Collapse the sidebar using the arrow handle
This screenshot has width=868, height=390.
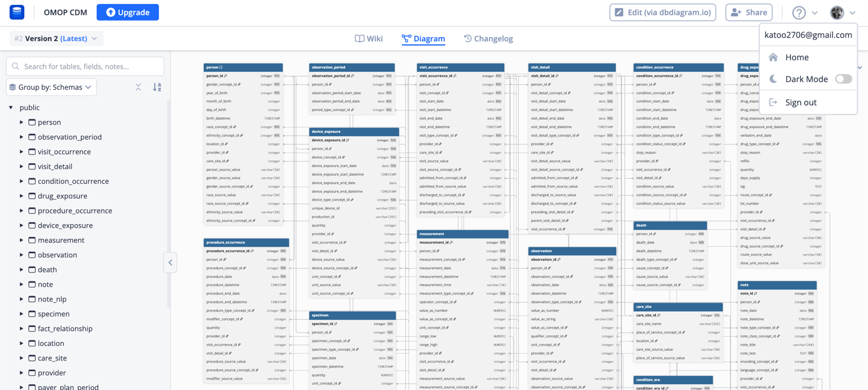(170, 263)
